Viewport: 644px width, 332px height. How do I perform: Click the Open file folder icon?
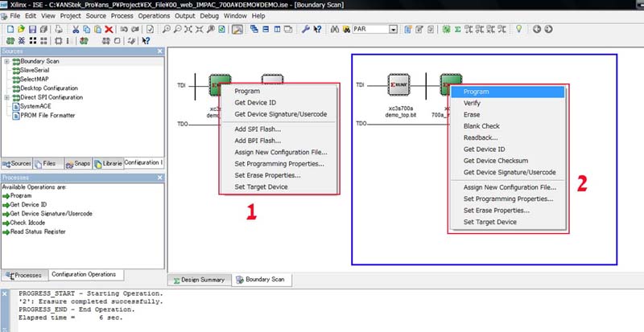tap(22, 29)
